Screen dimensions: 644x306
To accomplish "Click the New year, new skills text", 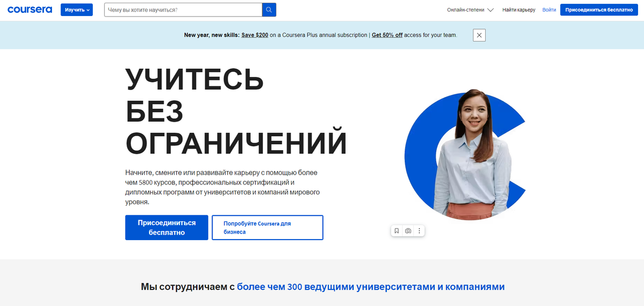I will pyautogui.click(x=211, y=35).
